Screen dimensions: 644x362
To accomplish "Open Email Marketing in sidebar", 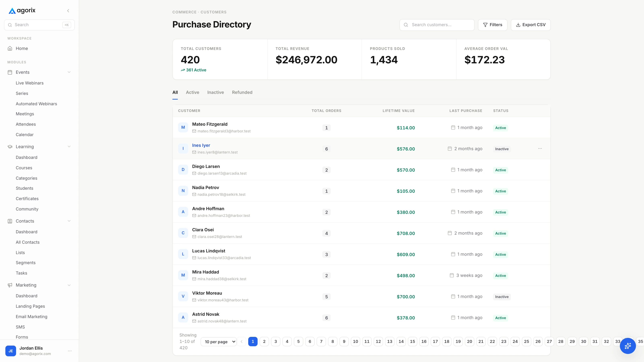I will (x=32, y=317).
